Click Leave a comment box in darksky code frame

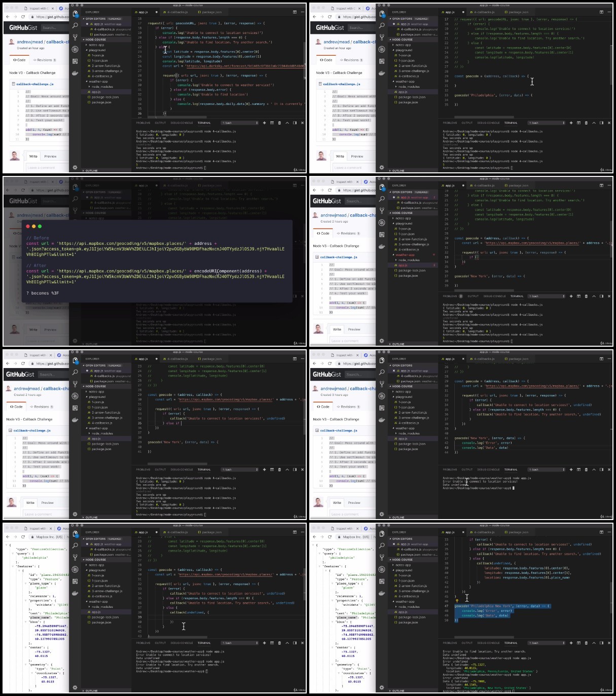click(x=47, y=168)
